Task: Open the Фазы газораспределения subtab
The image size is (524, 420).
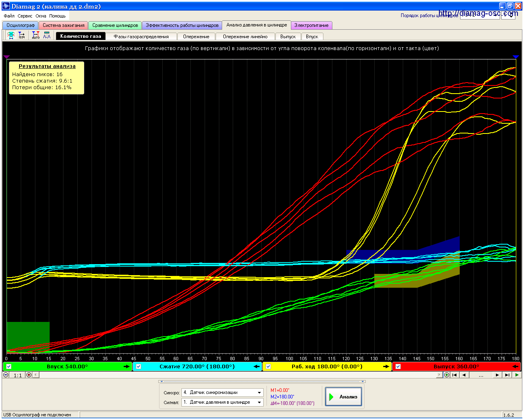Action: click(141, 37)
